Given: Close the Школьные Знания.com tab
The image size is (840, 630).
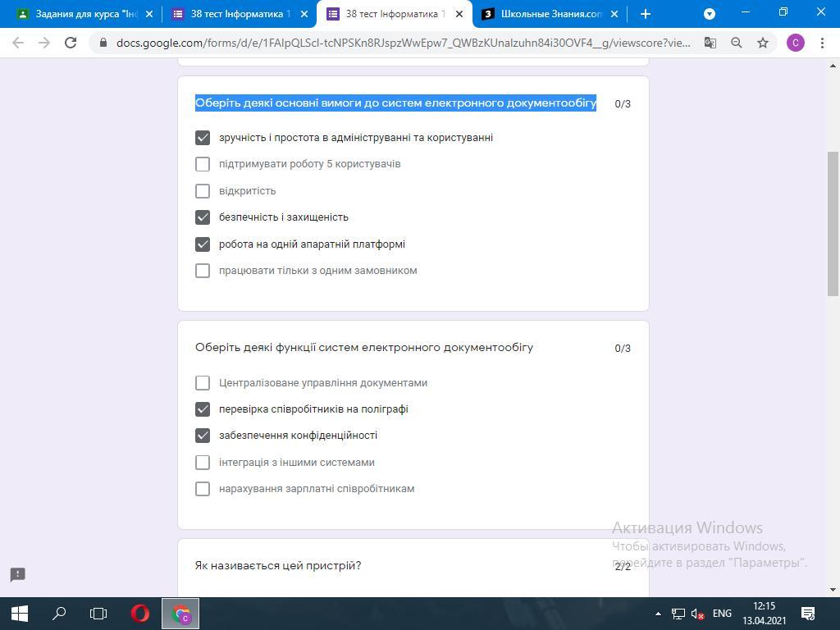Looking at the screenshot, I should pos(614,15).
